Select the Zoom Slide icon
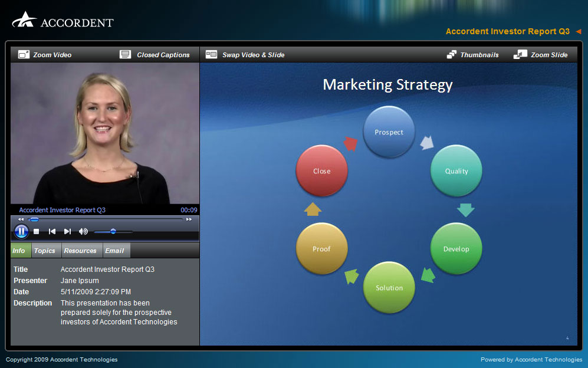Viewport: 588px width, 368px height. (x=520, y=54)
